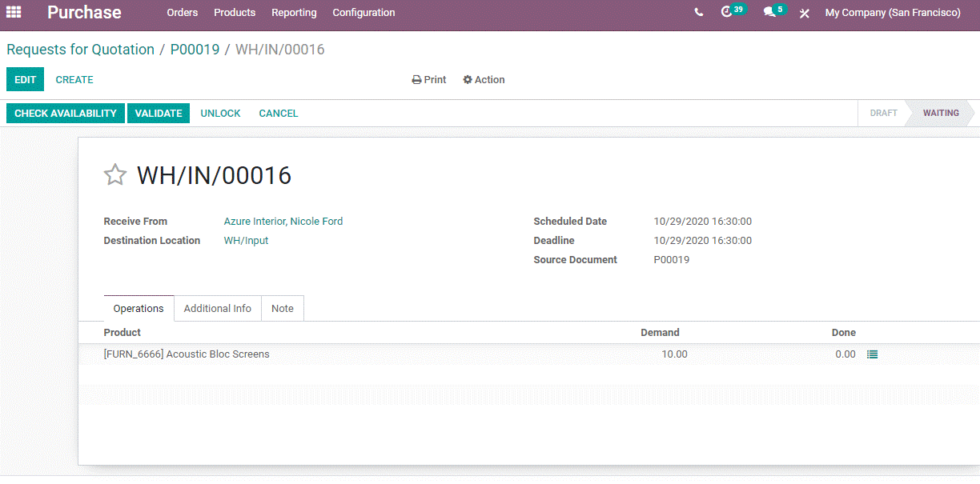
Task: Select the Acoustic Bloc Screens product row
Action: 529,354
